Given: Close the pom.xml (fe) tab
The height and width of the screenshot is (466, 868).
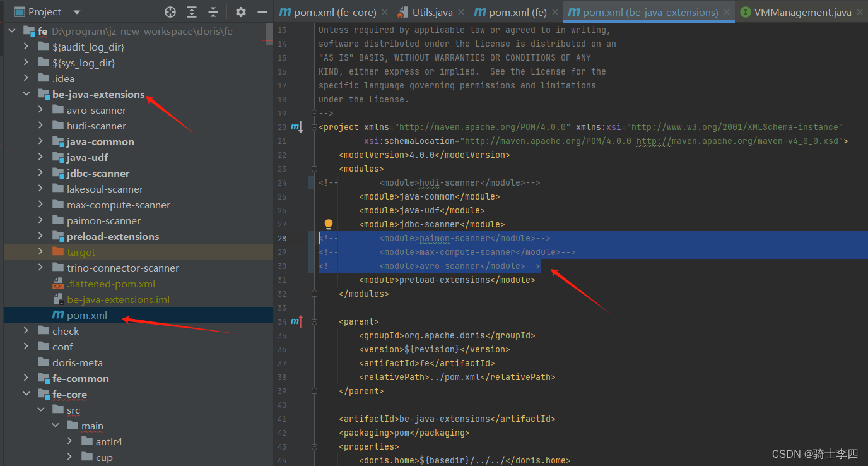Looking at the screenshot, I should click(554, 12).
